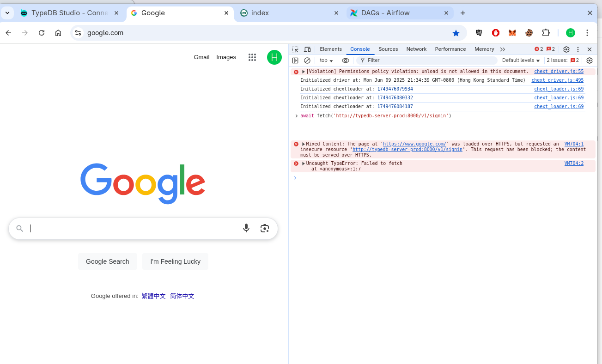This screenshot has height=364, width=602.
Task: Open the Chrome three-dot menu
Action: (x=587, y=33)
